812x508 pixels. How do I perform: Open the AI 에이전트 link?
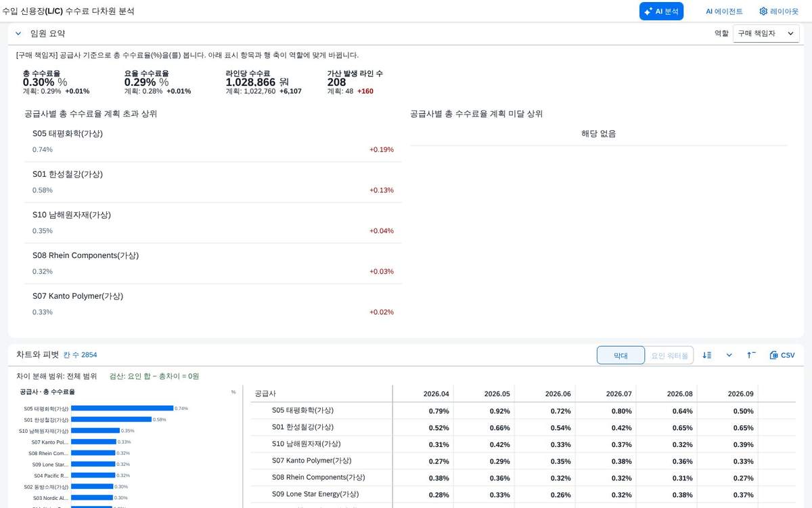point(724,12)
